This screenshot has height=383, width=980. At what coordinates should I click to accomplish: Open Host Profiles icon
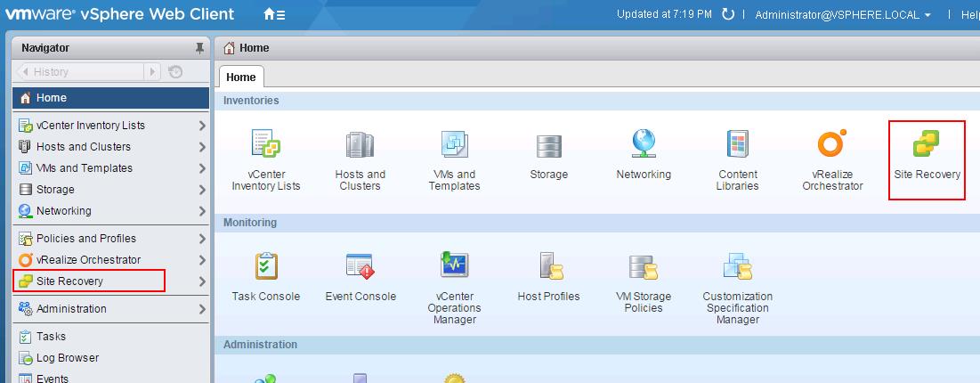551,266
